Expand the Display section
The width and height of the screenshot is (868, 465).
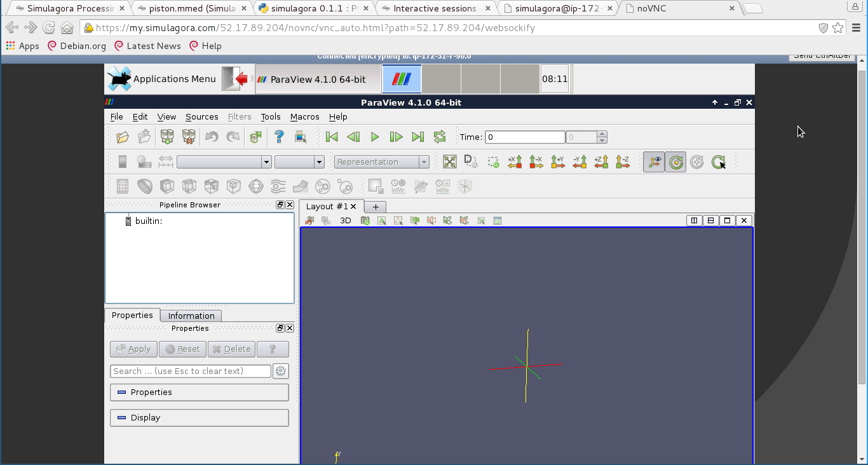click(200, 418)
